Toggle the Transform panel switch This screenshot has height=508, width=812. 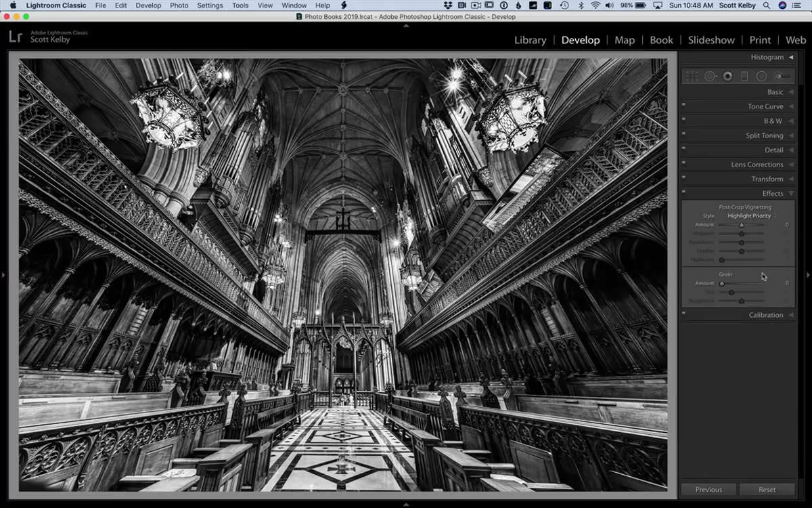(x=683, y=177)
